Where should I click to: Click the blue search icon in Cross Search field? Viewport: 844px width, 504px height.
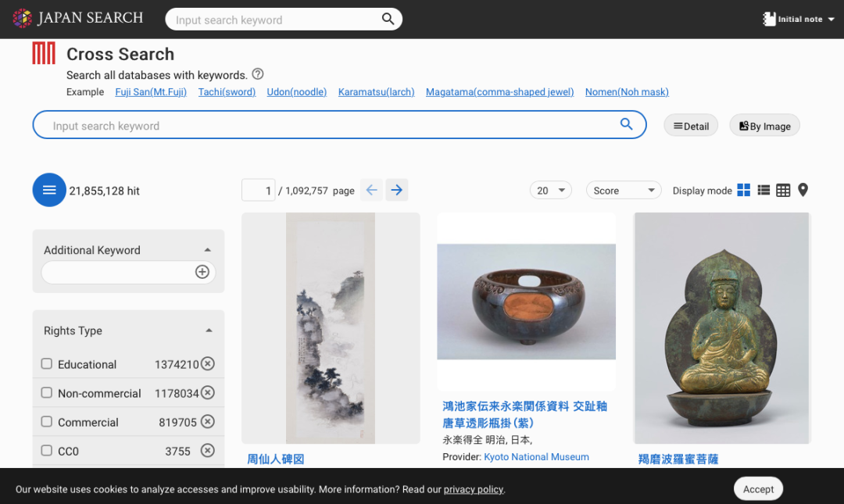click(x=626, y=124)
